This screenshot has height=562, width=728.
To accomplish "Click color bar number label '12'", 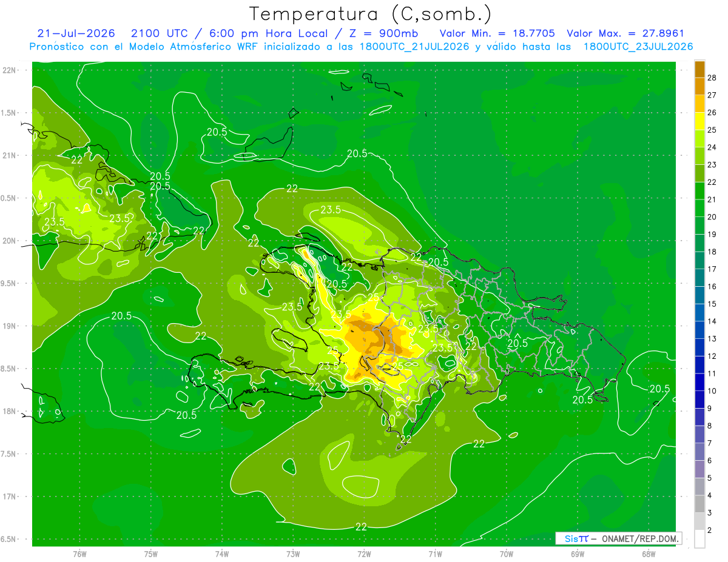I will [712, 356].
